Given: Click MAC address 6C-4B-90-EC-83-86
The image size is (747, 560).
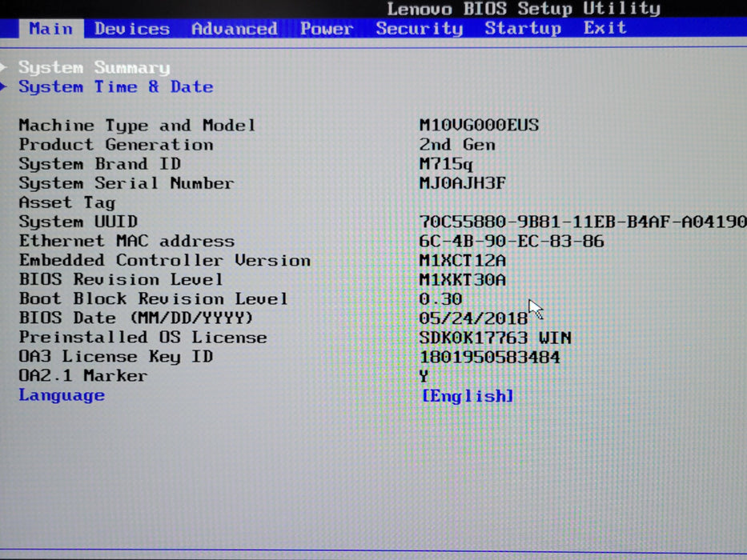Looking at the screenshot, I should pos(511,241).
